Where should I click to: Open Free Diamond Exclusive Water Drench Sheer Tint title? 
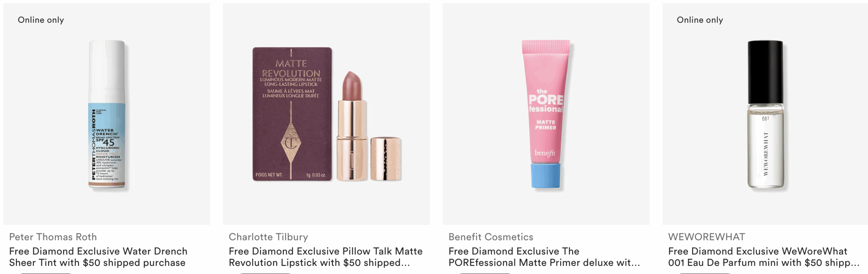pos(98,257)
